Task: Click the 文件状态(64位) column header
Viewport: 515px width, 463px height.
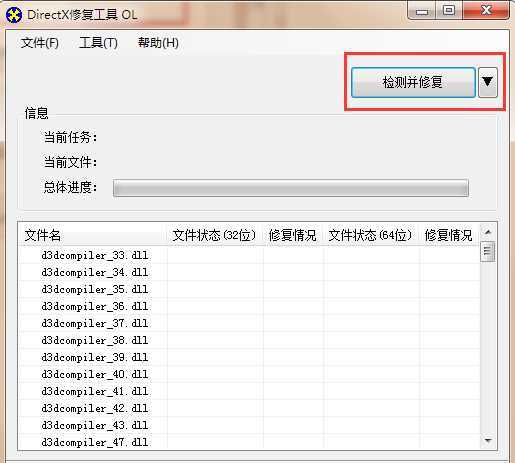Action: [x=371, y=235]
